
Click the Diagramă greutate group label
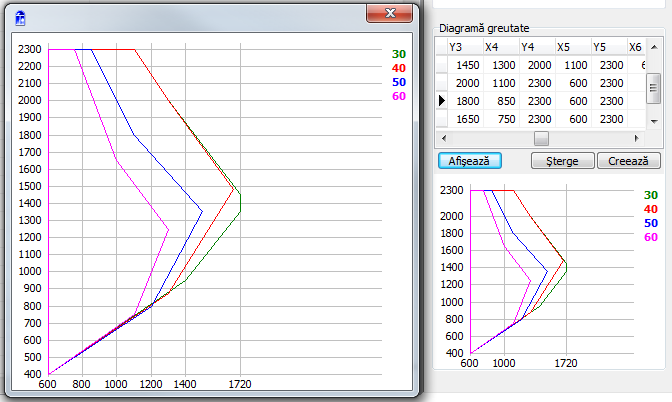484,28
